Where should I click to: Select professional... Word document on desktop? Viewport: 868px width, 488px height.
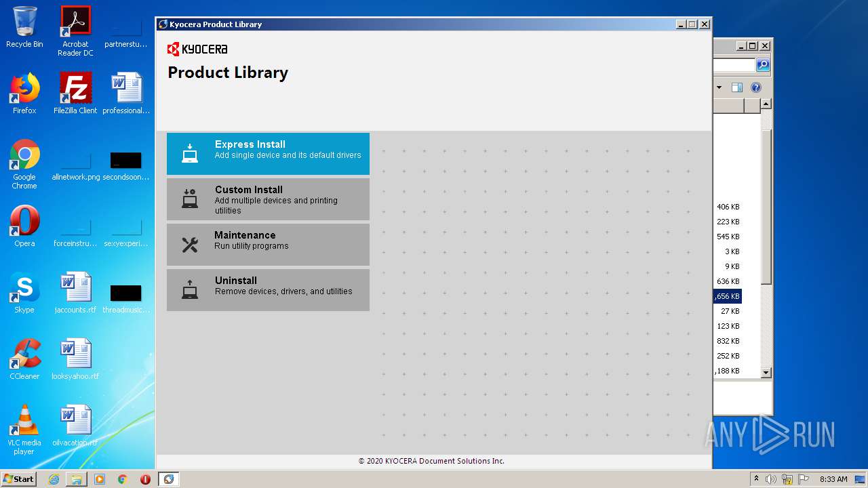126,94
